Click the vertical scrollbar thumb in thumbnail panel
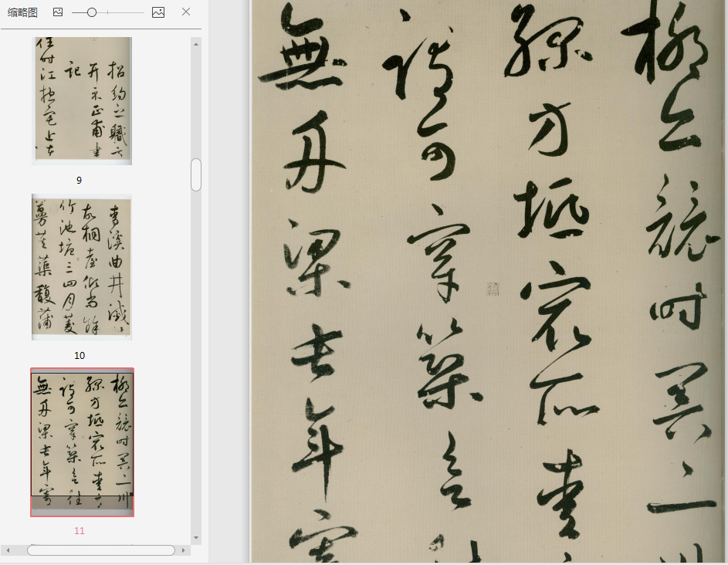Image resolution: width=728 pixels, height=565 pixels. [x=196, y=174]
